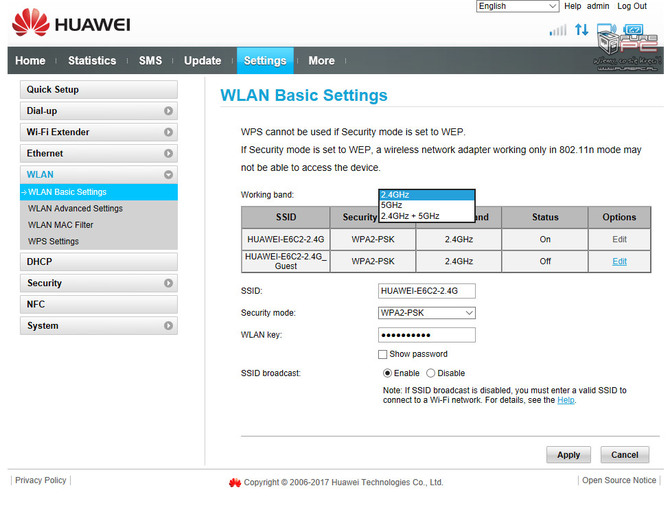Choose 2.4GHz in the Working band list

(x=426, y=195)
